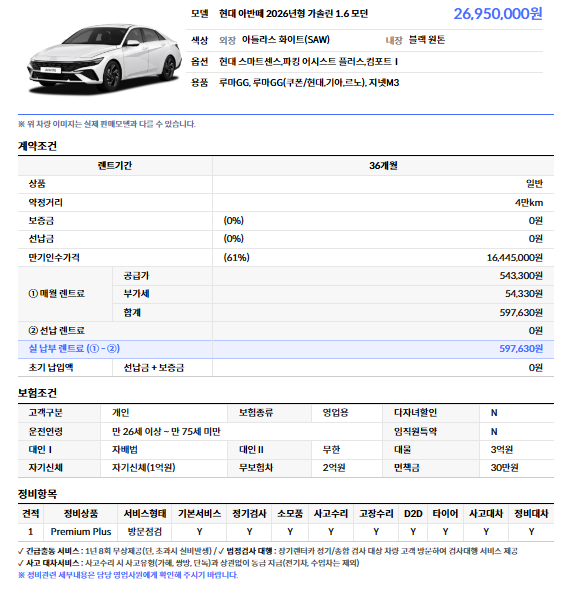The image size is (563, 589).
Task: Click interior color 블랙 원톤
Action: click(427, 40)
